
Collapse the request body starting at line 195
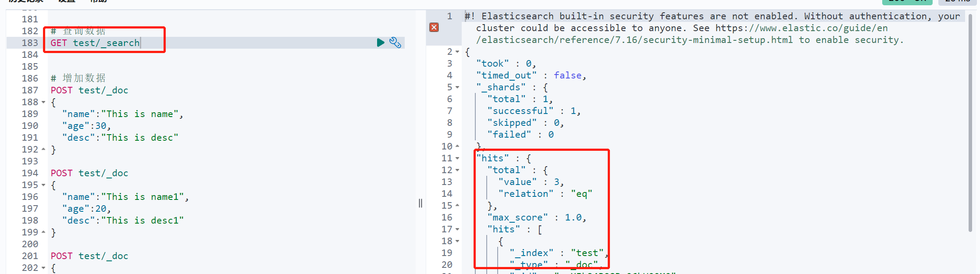pos(43,185)
